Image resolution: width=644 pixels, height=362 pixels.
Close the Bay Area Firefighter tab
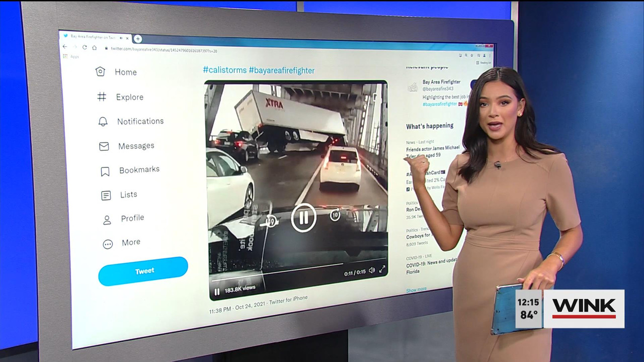(127, 38)
